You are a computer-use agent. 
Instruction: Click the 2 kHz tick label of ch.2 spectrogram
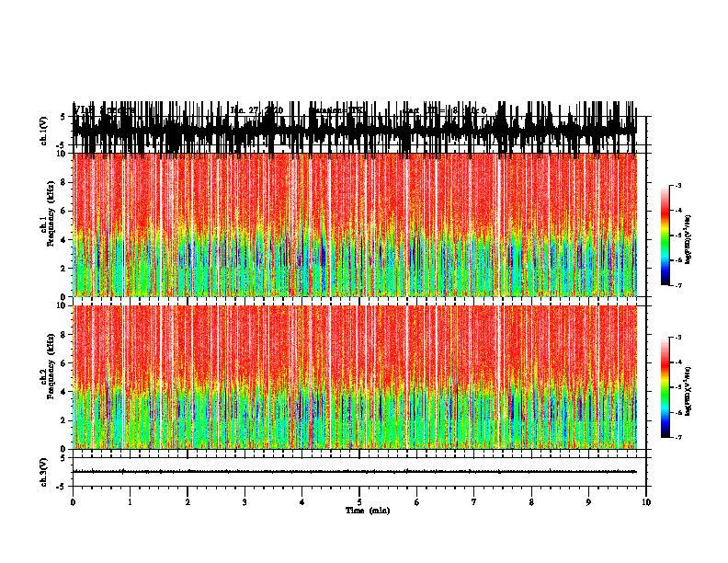pyautogui.click(x=63, y=420)
